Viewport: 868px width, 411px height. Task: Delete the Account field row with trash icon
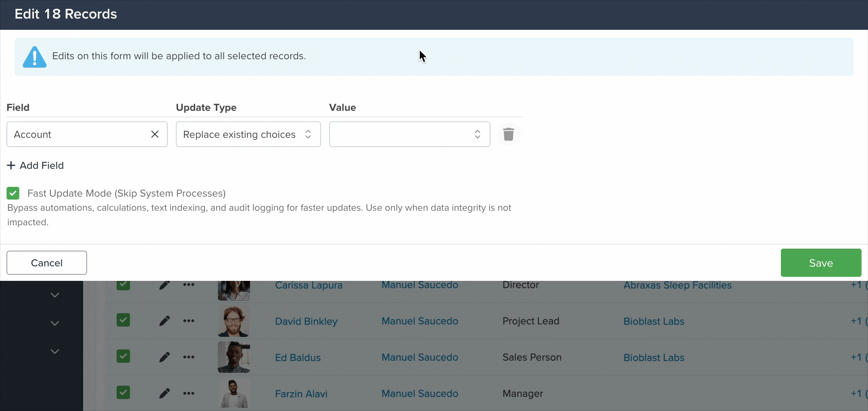(509, 134)
